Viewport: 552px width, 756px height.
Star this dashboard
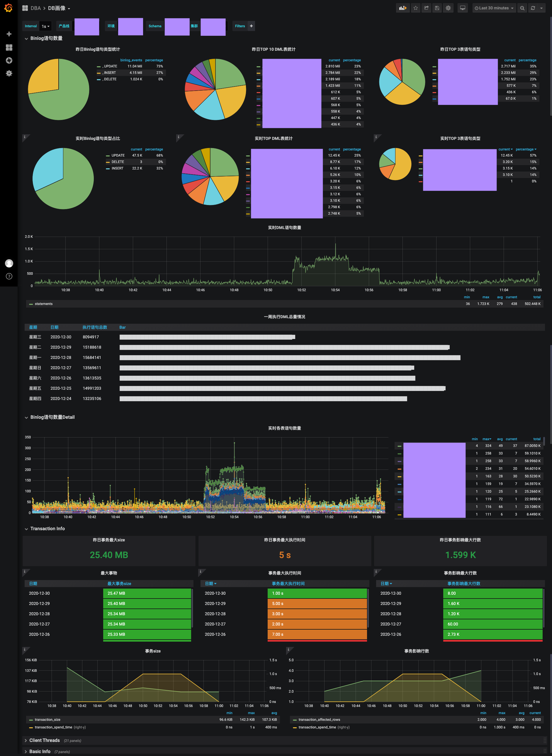click(416, 8)
